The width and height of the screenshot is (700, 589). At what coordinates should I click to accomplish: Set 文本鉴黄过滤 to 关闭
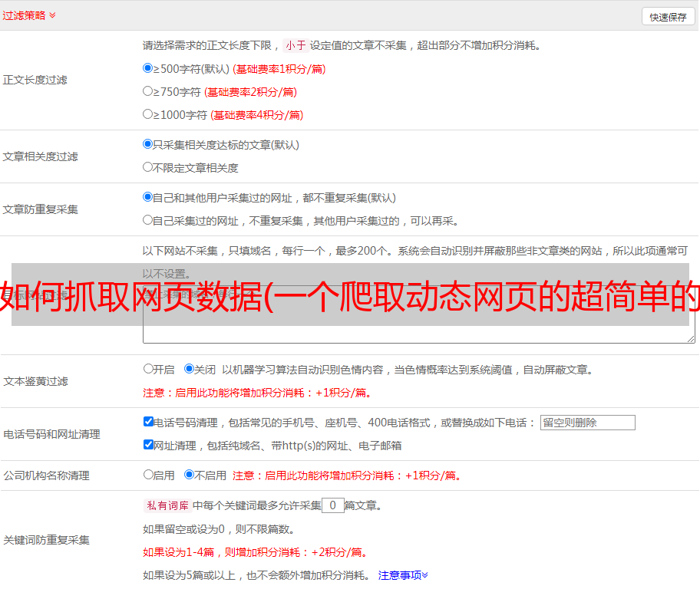coord(189,369)
